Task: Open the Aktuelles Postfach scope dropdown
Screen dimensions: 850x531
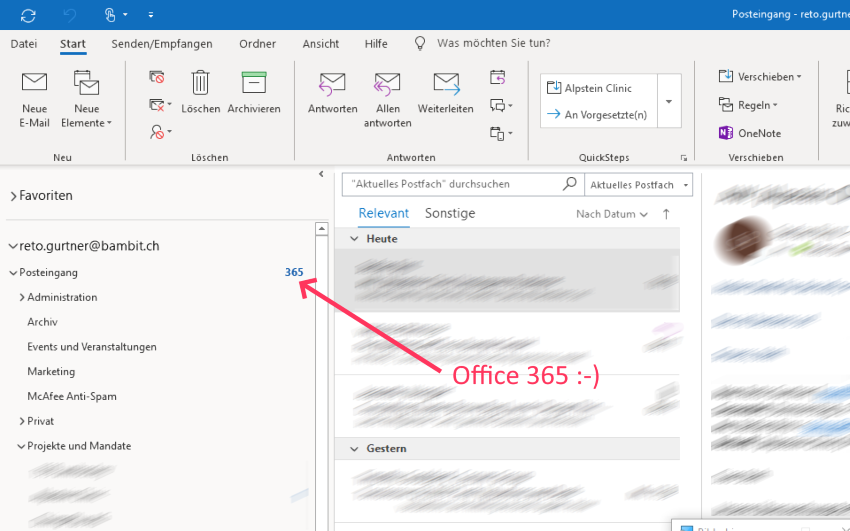Action: click(639, 185)
